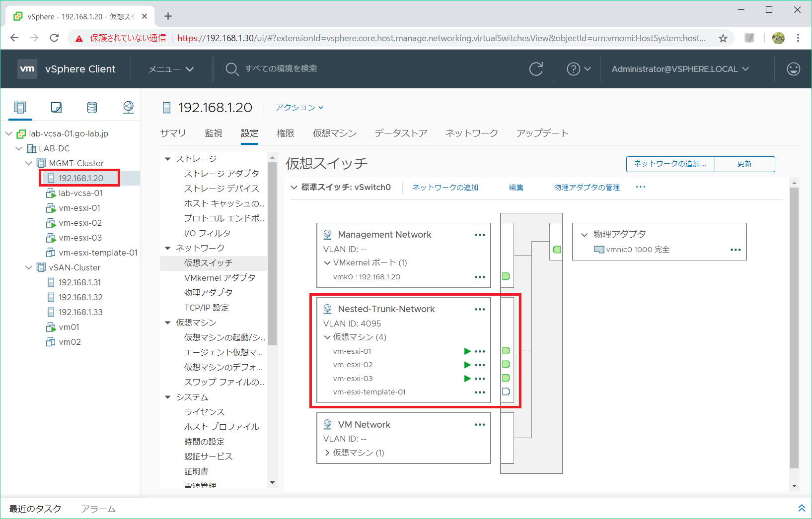Collapse the MGMT-Cluster tree node
Image resolution: width=812 pixels, height=519 pixels.
tap(29, 163)
